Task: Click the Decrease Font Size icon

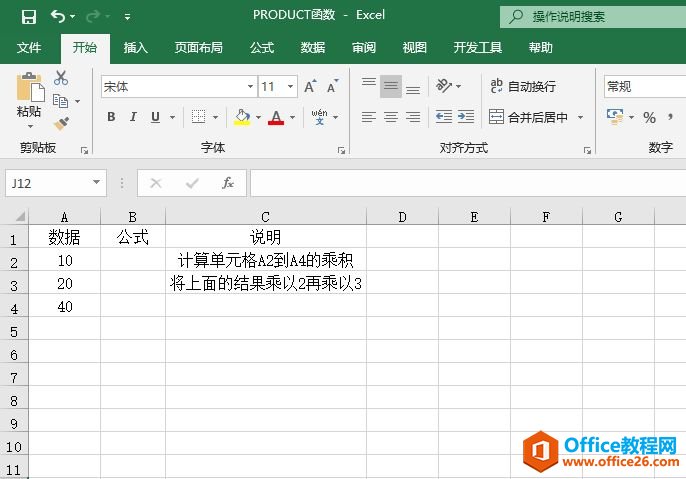Action: point(332,87)
